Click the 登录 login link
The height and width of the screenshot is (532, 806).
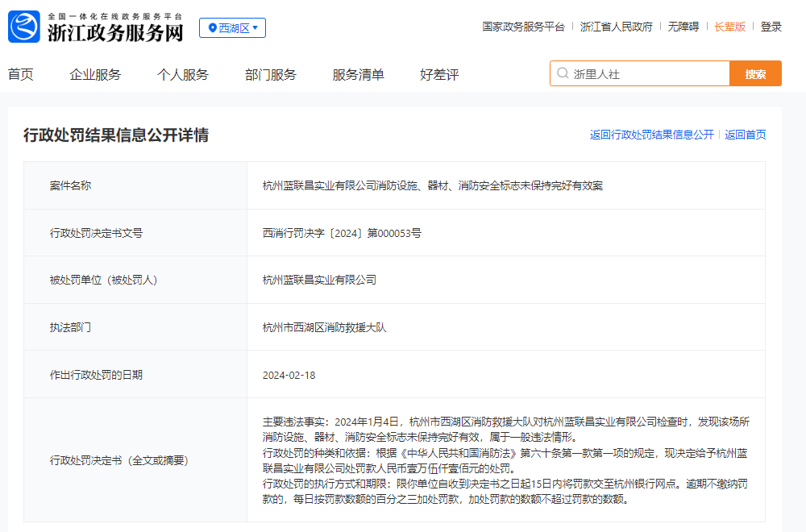click(x=771, y=27)
